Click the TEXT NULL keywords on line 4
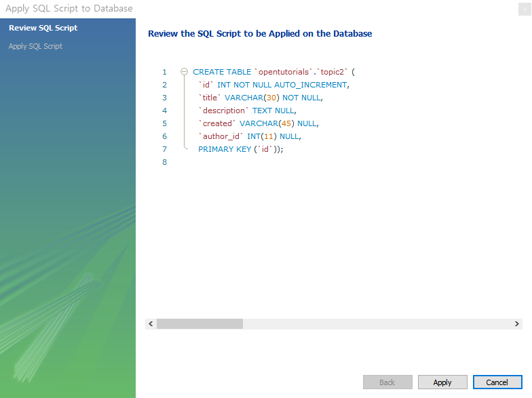 click(x=273, y=111)
